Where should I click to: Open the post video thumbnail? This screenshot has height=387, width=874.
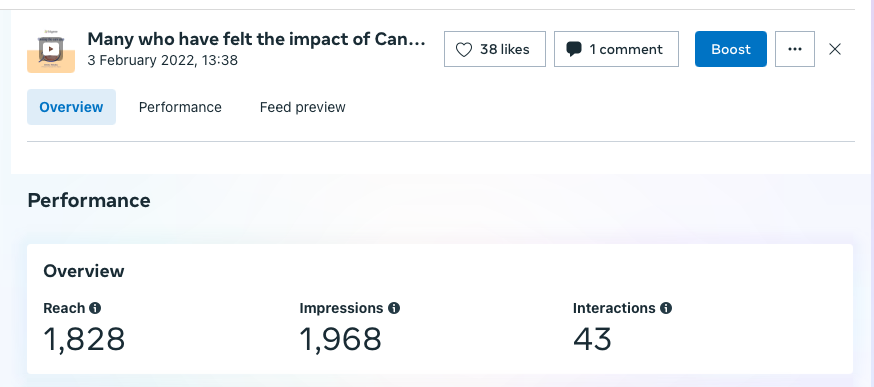click(51, 51)
